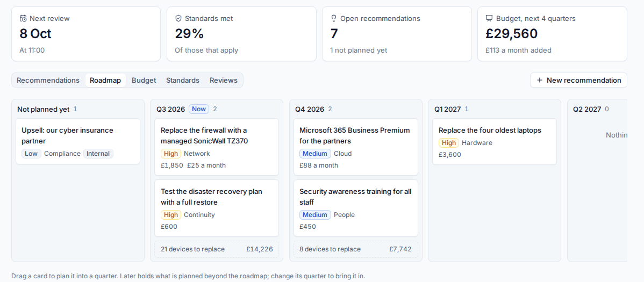Click the Medium badge on Microsoft 365 card
Viewport: 644px width, 282px height.
tap(316, 154)
